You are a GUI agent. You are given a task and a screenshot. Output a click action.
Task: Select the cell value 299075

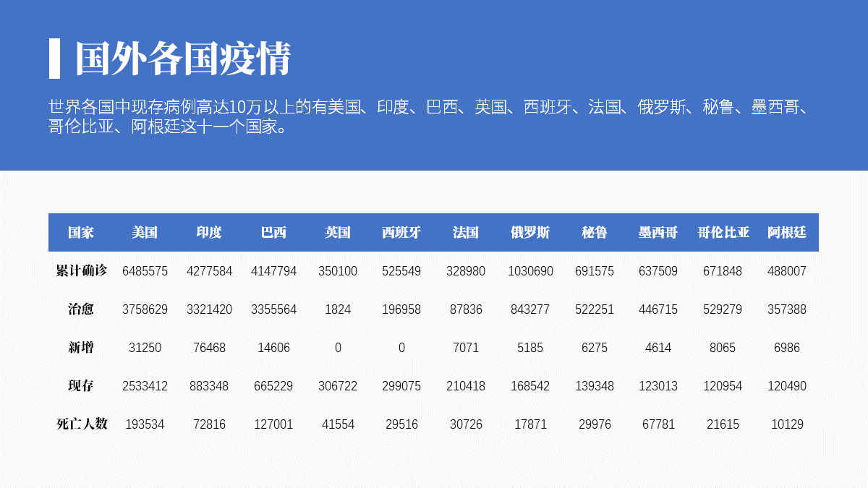401,386
